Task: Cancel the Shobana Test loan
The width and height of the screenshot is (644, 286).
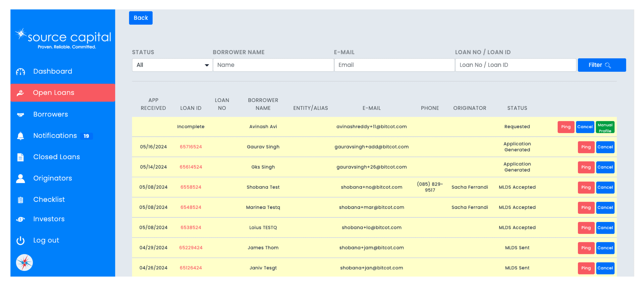Action: click(x=605, y=187)
